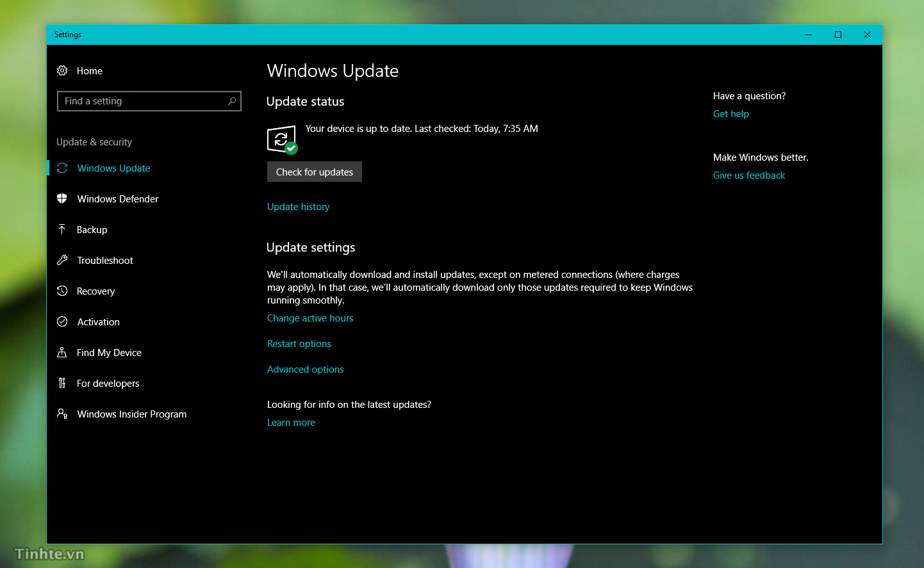
Task: Click the Windows Insider Program person icon
Action: click(x=62, y=414)
